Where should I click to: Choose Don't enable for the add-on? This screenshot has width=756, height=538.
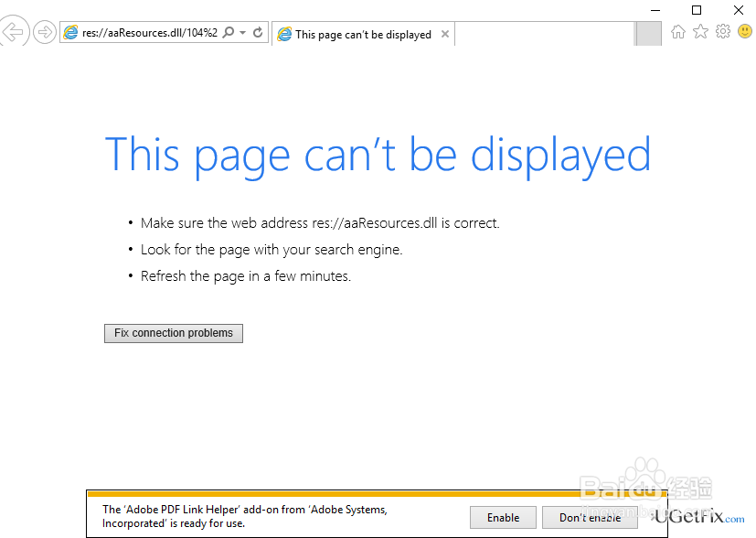[x=590, y=517]
